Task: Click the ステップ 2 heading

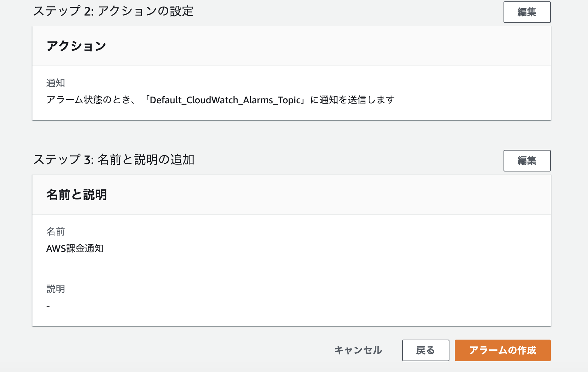Action: (114, 11)
